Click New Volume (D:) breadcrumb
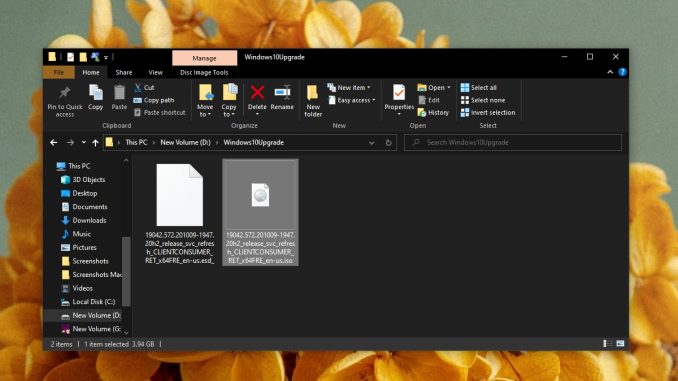The width and height of the screenshot is (678, 381). (x=185, y=143)
